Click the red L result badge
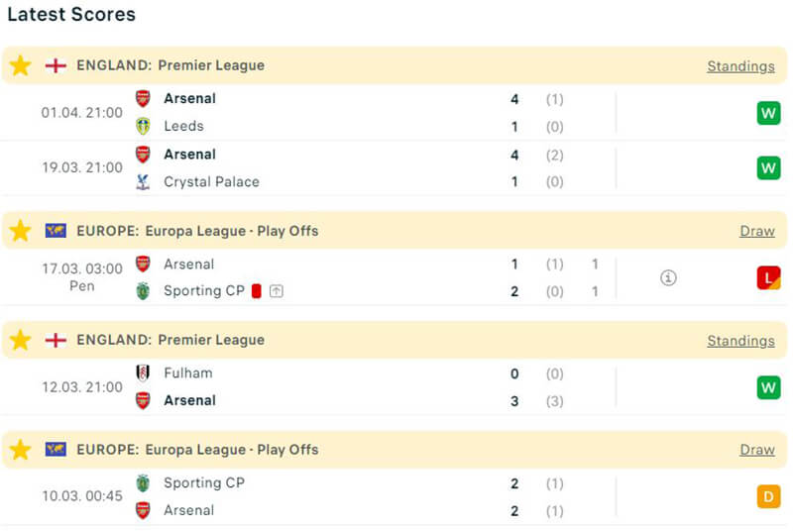 (768, 278)
